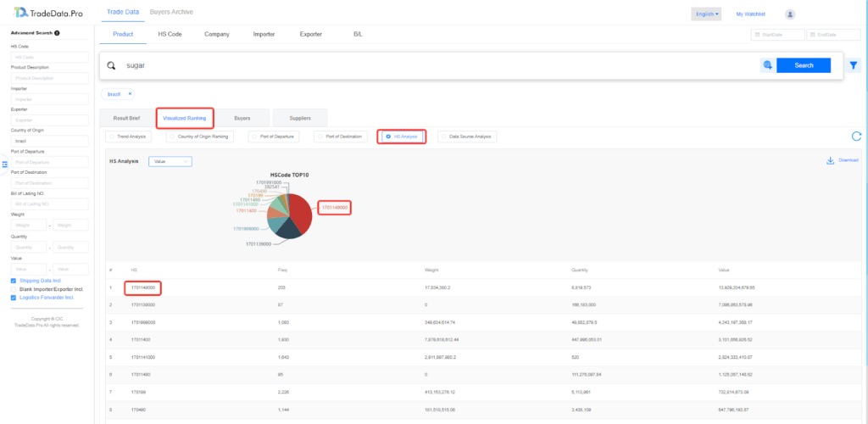868x424 pixels.
Task: Toggle Blank Importer/Exporter Incl. checkbox
Action: coord(14,289)
